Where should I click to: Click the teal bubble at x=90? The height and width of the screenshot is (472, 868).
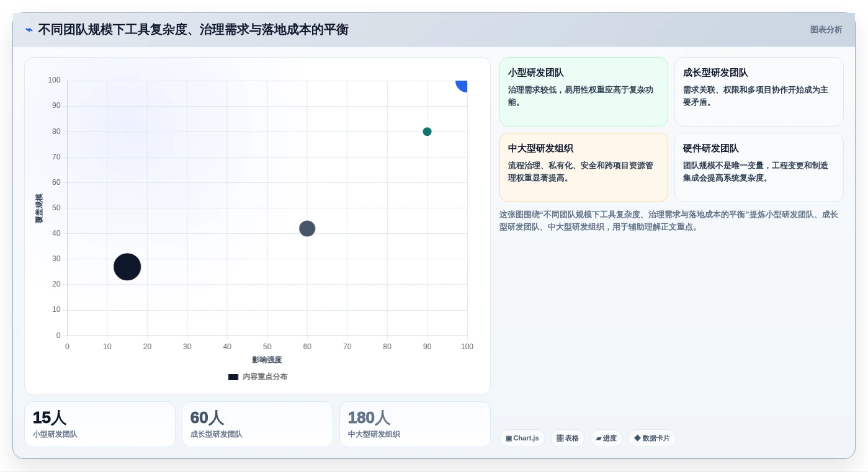tap(427, 131)
